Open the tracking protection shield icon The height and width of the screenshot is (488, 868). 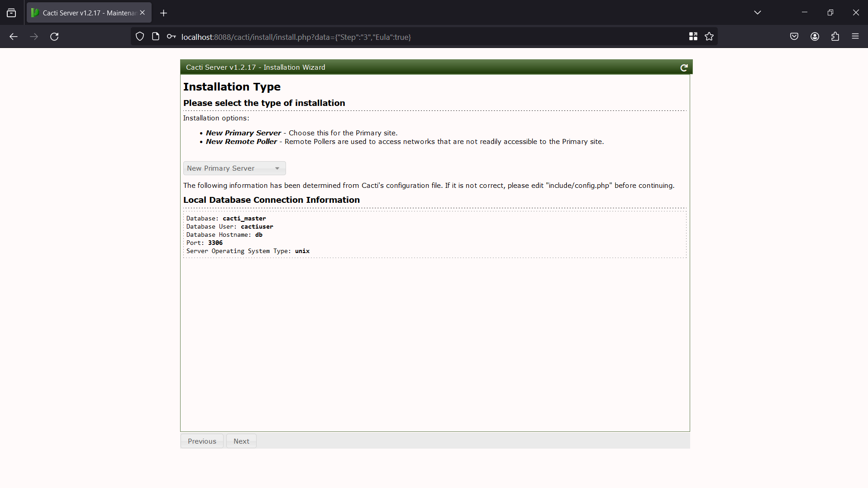(140, 37)
